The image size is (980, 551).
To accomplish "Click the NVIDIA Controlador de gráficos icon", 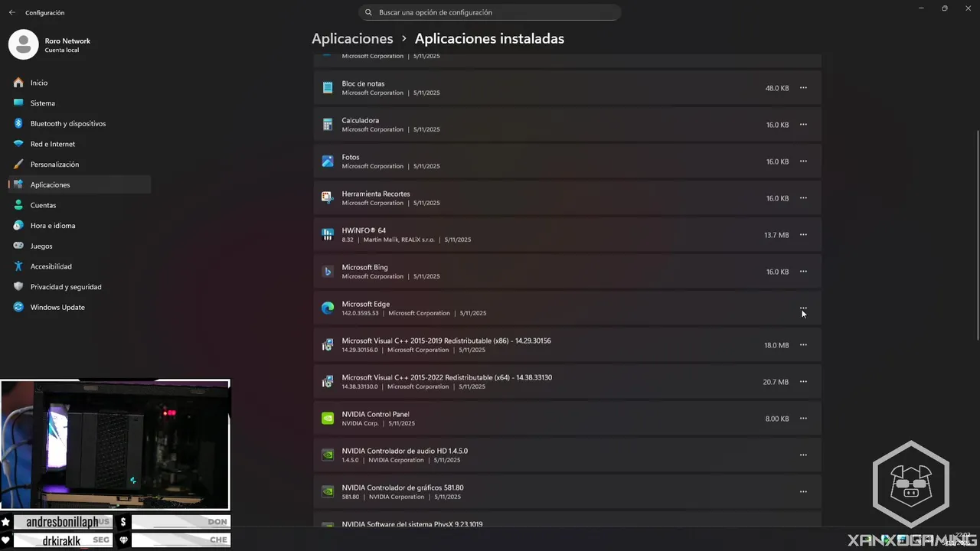I will 328,492.
